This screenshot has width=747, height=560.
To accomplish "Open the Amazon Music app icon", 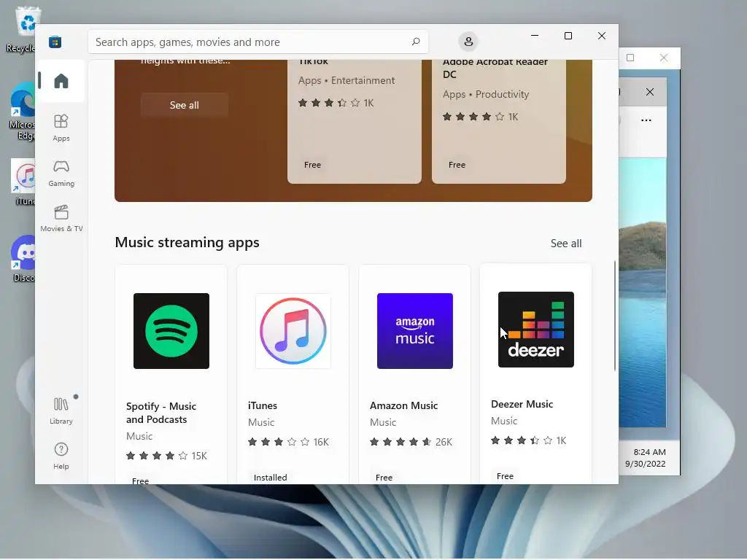I will 414,331.
